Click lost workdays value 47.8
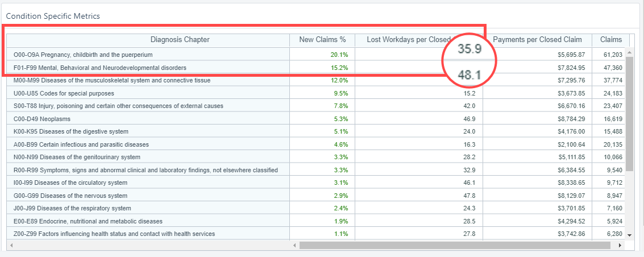 (x=470, y=196)
